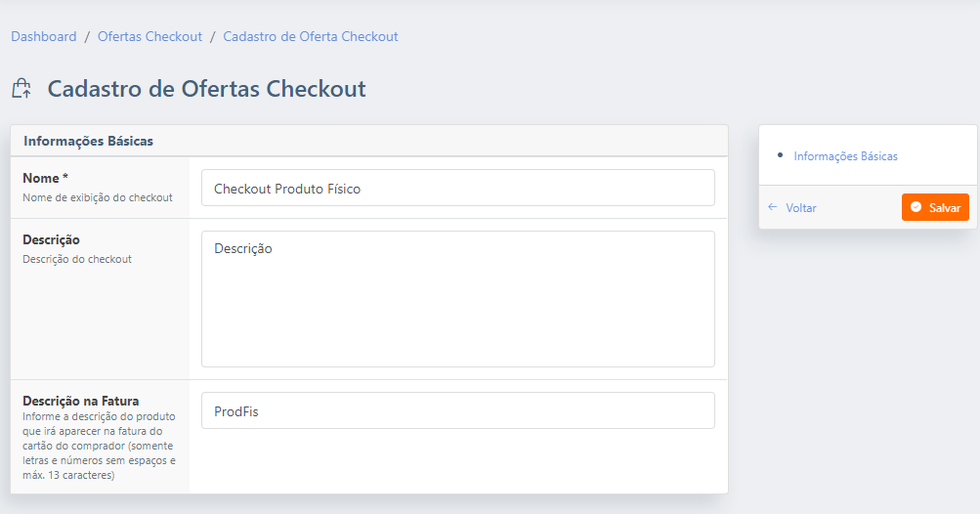Click the checkmark icon inside Salvar button

point(916,207)
